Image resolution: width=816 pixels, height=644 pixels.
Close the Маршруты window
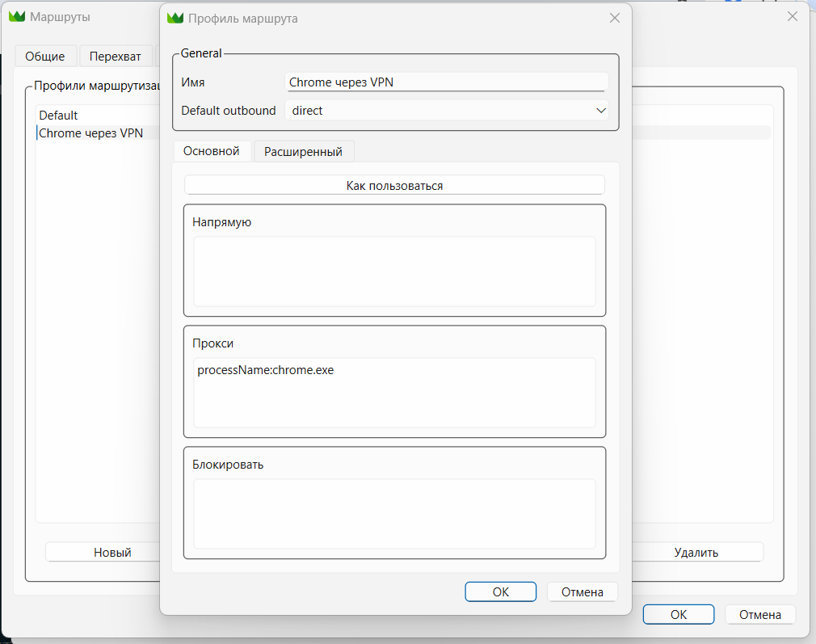pyautogui.click(x=792, y=16)
